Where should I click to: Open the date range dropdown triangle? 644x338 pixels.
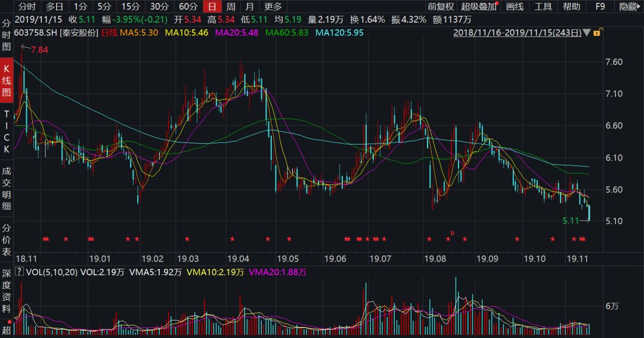(587, 33)
